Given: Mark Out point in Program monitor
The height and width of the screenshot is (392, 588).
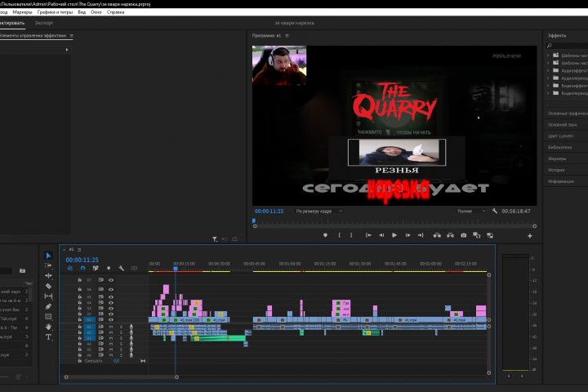Looking at the screenshot, I should pos(351,235).
